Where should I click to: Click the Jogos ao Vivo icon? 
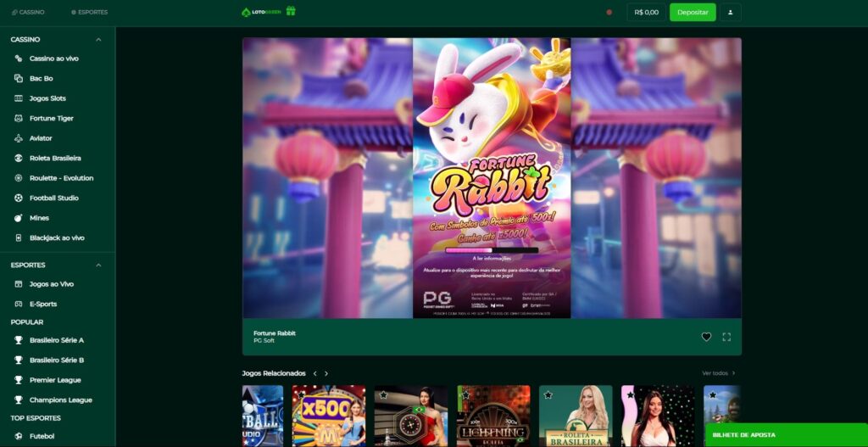(x=19, y=284)
